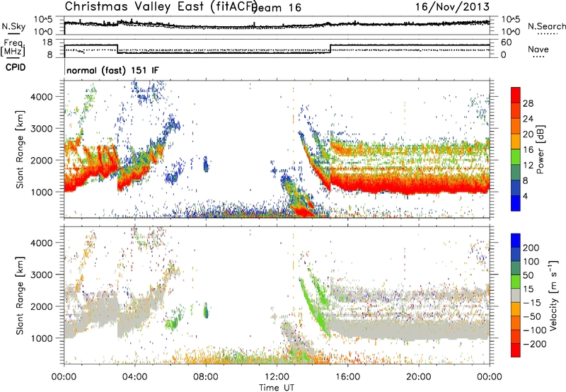The width and height of the screenshot is (566, 392).
Task: Click the date '16/Nov/2013'
Action: pyautogui.click(x=452, y=6)
